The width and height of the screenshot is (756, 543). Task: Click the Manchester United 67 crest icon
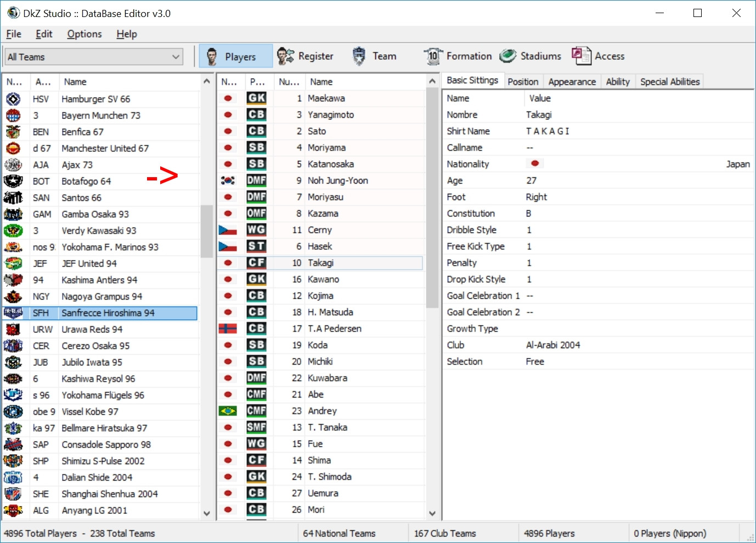[x=13, y=149]
